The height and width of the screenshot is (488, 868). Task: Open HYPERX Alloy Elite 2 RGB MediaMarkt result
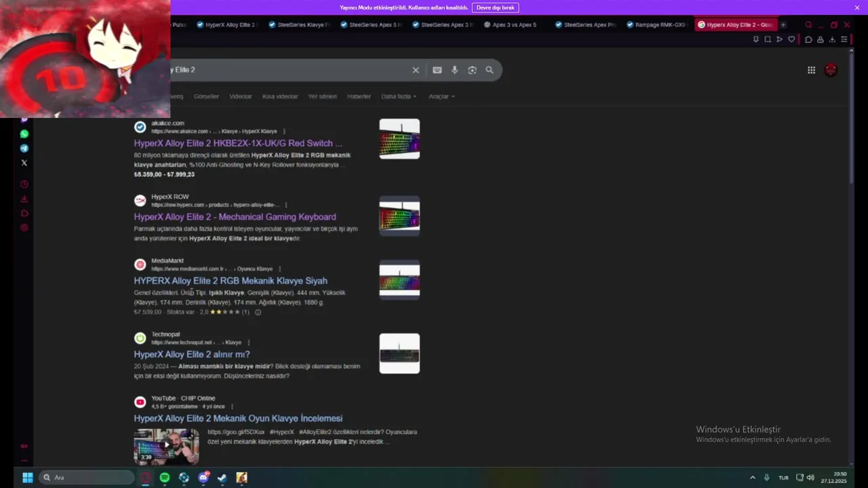tap(231, 281)
